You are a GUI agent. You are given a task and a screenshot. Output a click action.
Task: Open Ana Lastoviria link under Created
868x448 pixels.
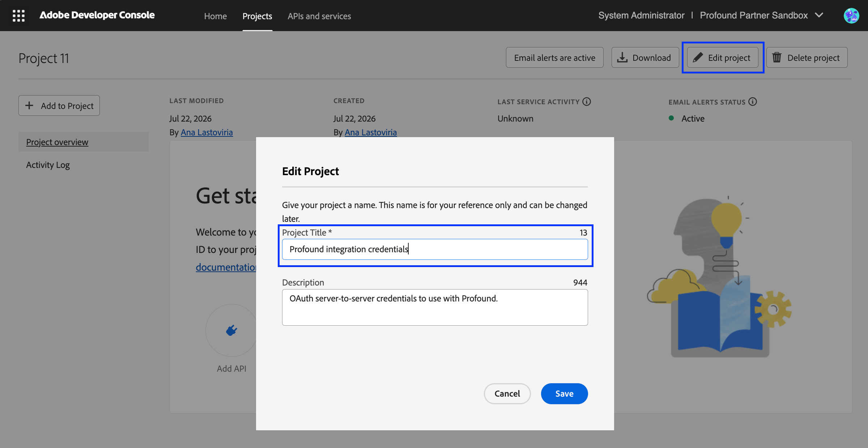coord(371,132)
